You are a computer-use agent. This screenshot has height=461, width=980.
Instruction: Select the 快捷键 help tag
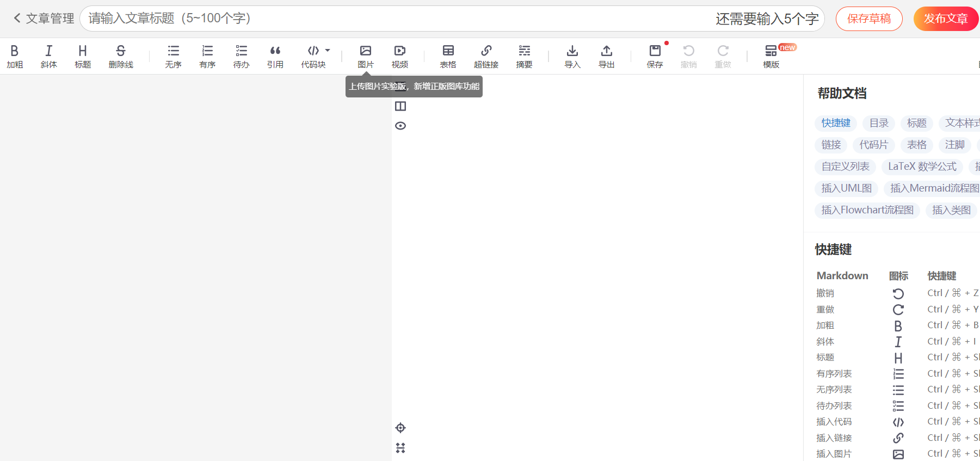836,123
